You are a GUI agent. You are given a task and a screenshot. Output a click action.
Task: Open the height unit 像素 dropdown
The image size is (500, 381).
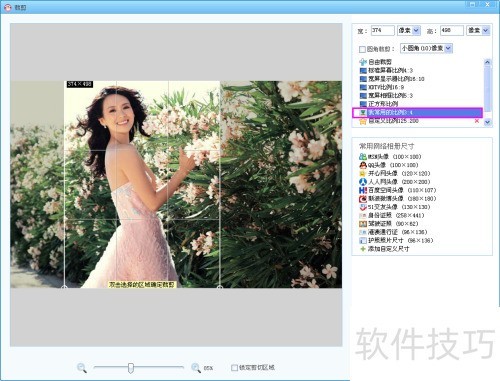point(486,30)
